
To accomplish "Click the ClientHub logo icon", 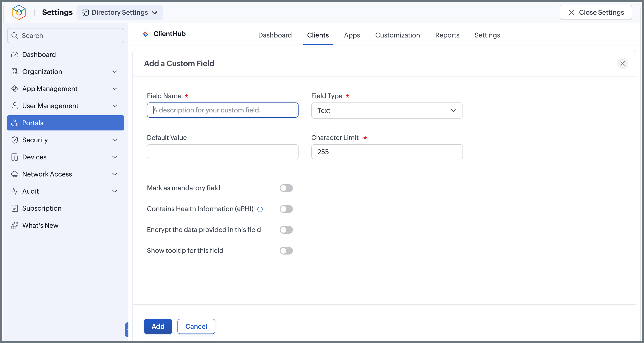I will point(145,34).
